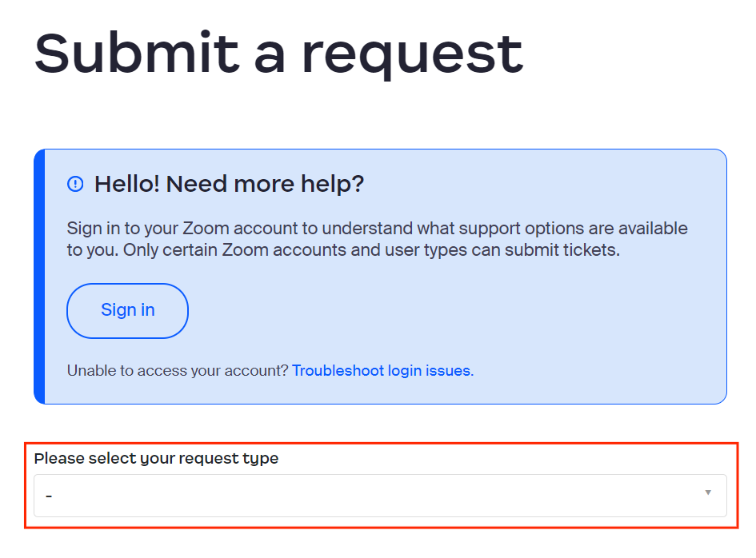Click the words "submit tickets" in the banner
Viewport: 756px width, 558px height.
point(574,250)
